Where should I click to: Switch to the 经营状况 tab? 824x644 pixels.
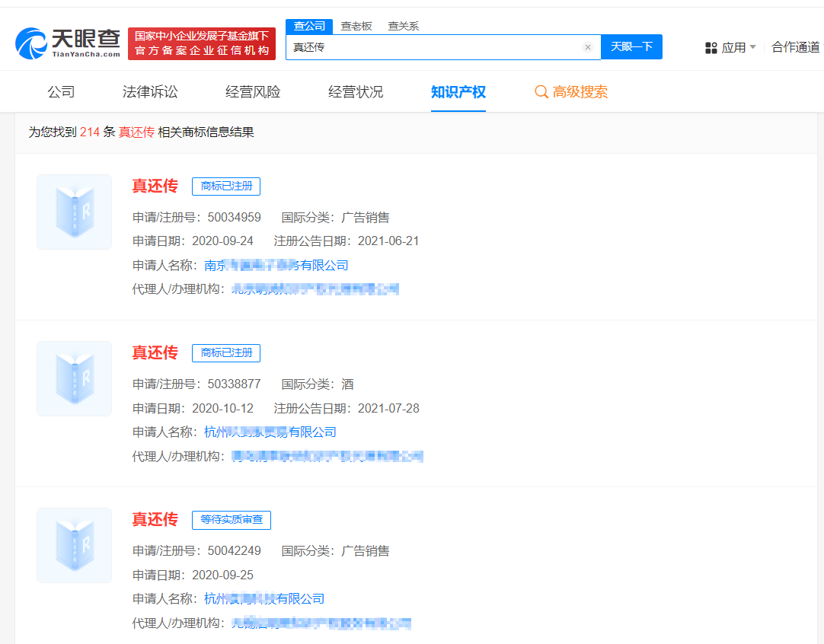[355, 91]
